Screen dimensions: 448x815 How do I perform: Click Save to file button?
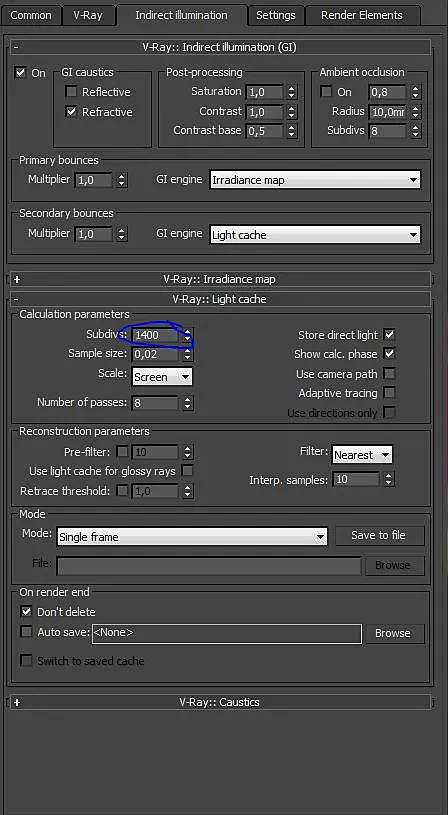click(x=379, y=535)
